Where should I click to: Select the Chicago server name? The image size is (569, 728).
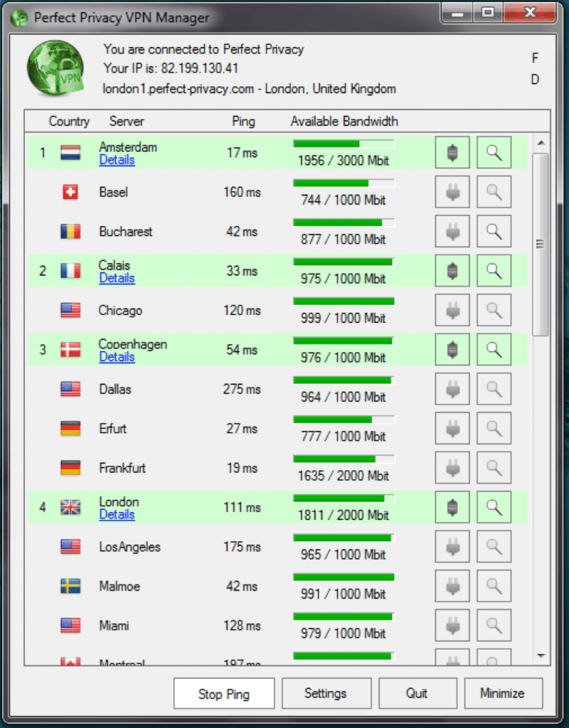120,310
